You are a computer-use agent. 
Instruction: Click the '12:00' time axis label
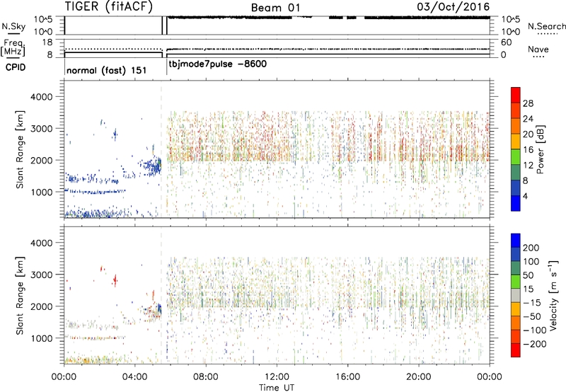(277, 377)
